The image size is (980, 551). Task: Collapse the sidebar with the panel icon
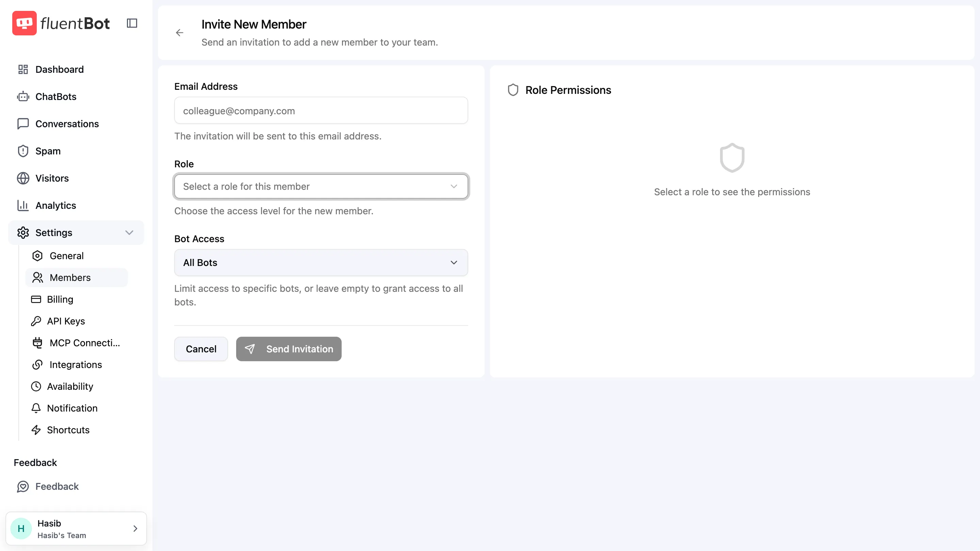[x=132, y=23]
